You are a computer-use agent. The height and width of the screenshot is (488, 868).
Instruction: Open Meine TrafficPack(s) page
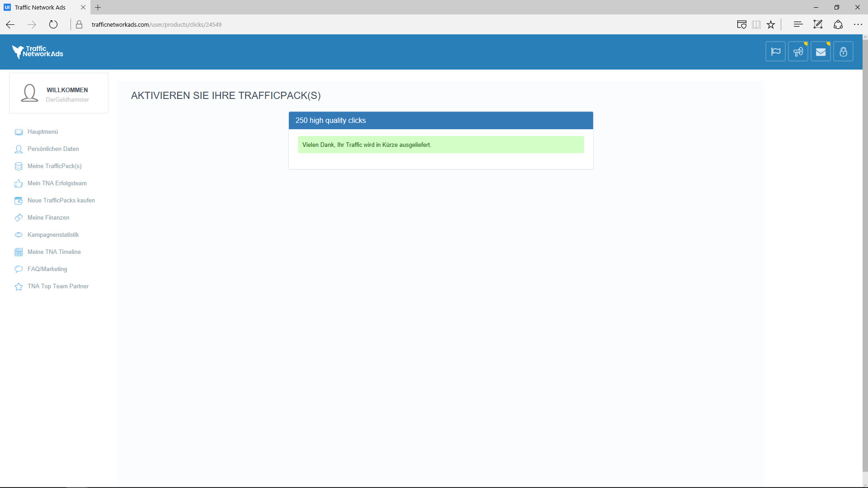pos(54,166)
